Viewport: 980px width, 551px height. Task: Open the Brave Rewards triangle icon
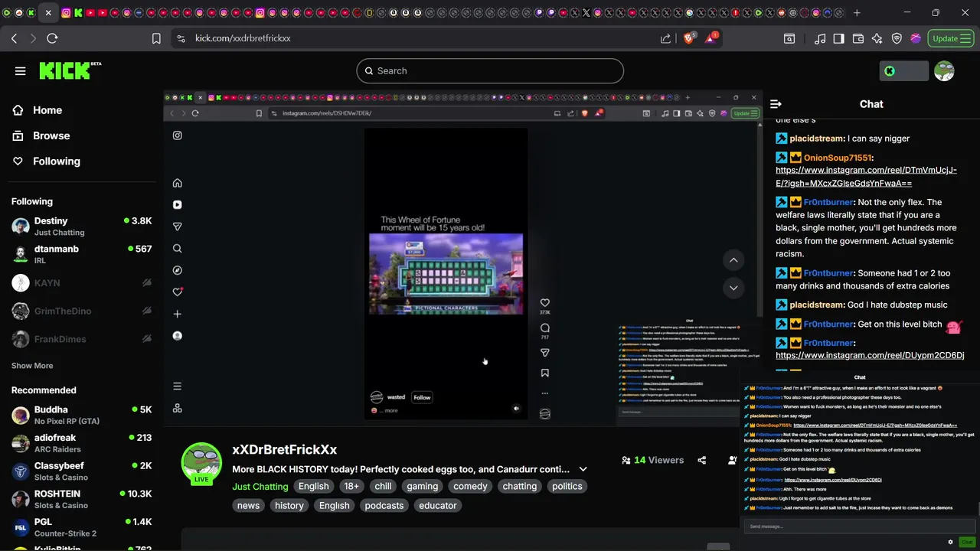711,37
